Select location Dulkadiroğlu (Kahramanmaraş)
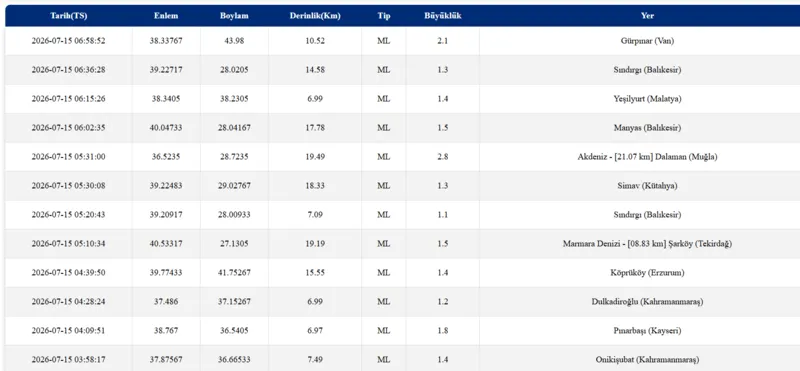 [647, 302]
